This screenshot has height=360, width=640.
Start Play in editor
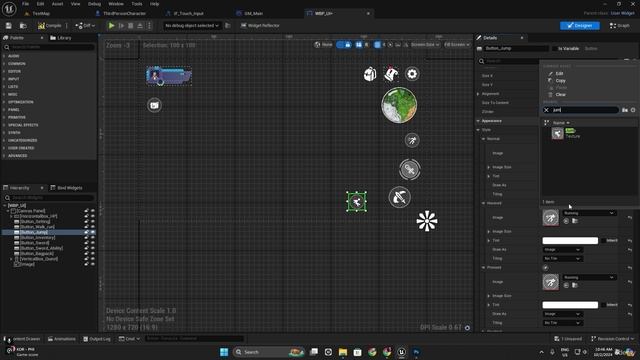click(111, 25)
